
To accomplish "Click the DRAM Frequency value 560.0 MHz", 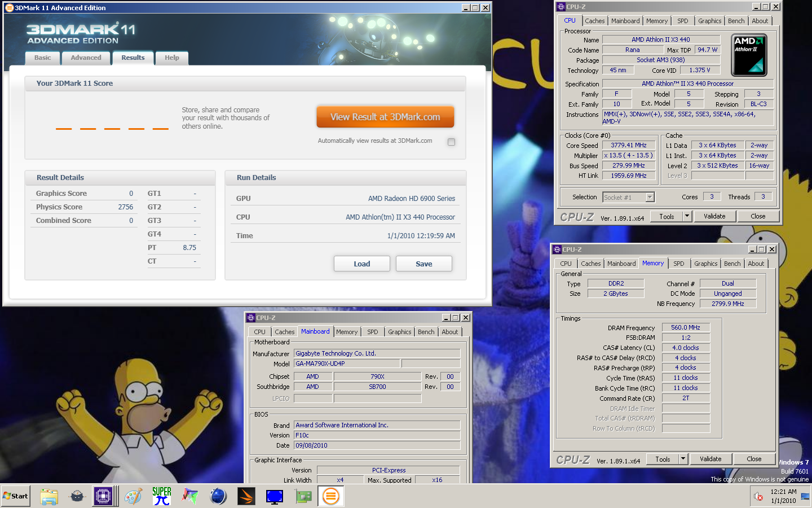I will (686, 327).
